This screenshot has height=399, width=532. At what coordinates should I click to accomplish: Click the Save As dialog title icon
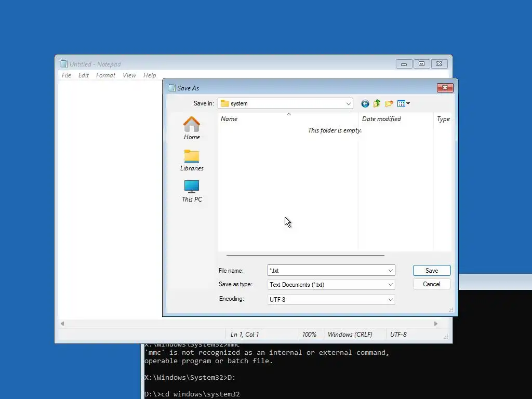coord(172,88)
